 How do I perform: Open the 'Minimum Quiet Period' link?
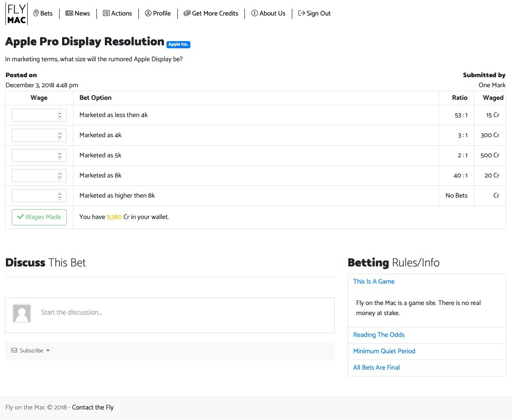click(x=384, y=351)
